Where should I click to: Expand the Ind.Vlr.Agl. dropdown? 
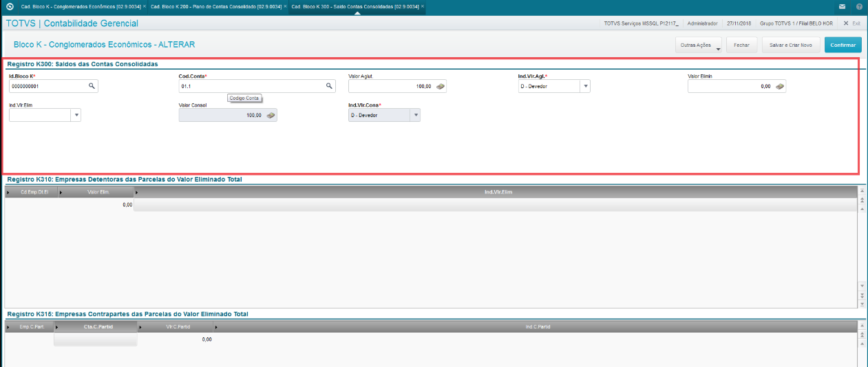tap(584, 87)
